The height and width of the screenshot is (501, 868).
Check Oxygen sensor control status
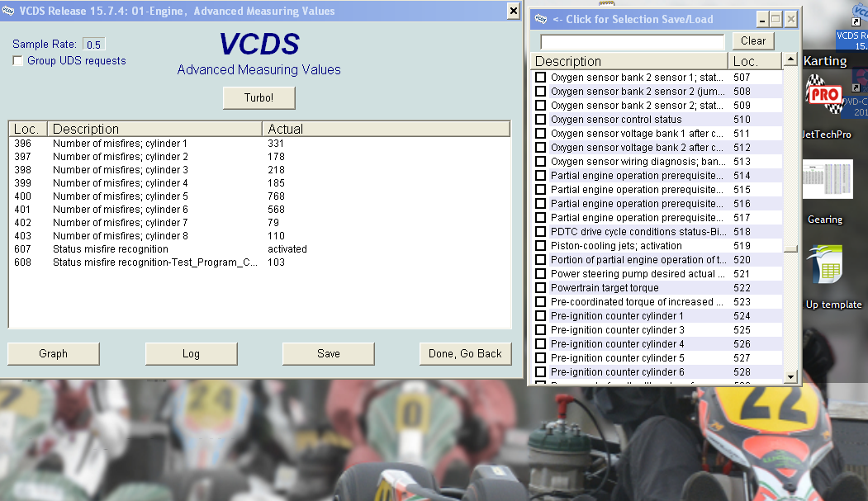[x=541, y=120]
